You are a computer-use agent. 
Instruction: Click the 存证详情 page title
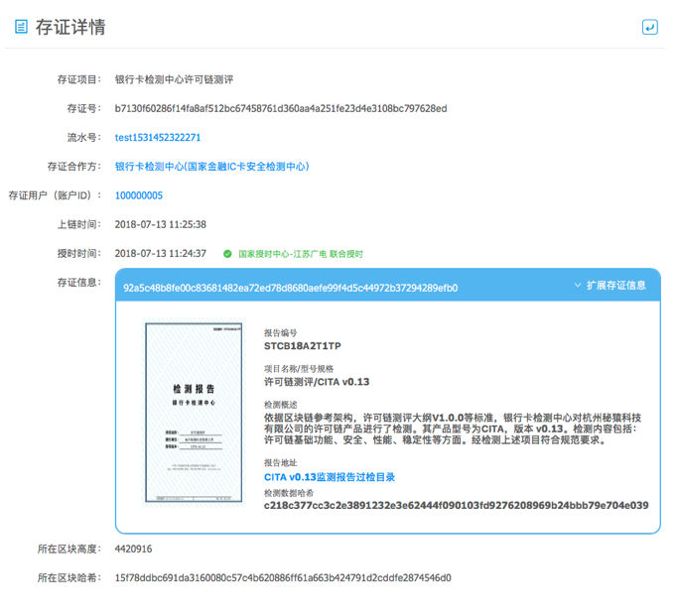tap(70, 27)
